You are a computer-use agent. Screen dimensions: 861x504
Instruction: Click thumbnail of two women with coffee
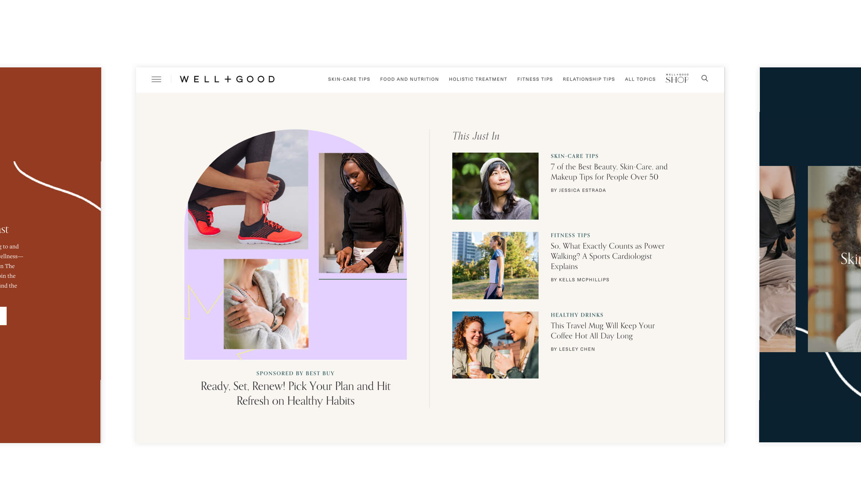coord(495,345)
